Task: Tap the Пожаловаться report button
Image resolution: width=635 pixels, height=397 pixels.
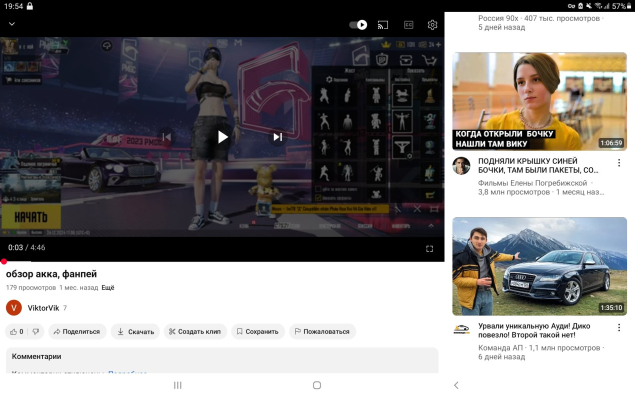Action: click(x=322, y=331)
